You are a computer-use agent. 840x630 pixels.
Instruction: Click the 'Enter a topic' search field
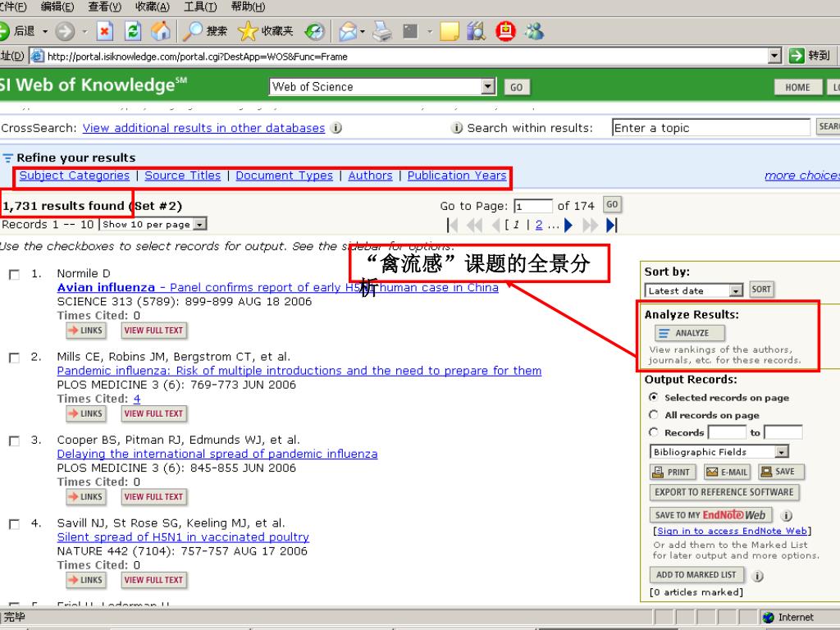point(711,127)
